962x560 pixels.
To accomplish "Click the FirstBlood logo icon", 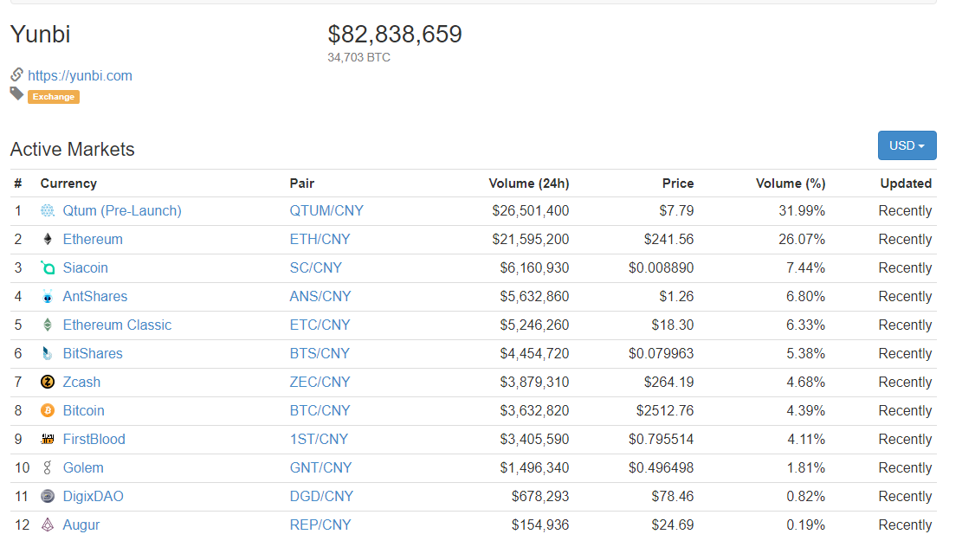I will tap(48, 439).
